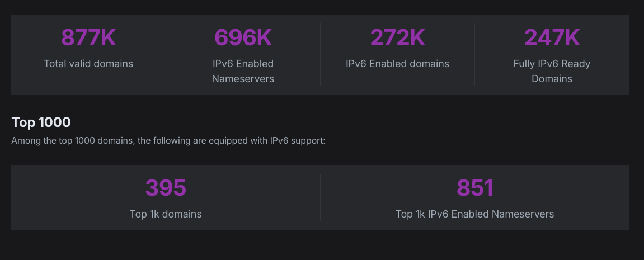This screenshot has width=644, height=260.
Task: Click the 395 statistic number
Action: click(x=166, y=188)
